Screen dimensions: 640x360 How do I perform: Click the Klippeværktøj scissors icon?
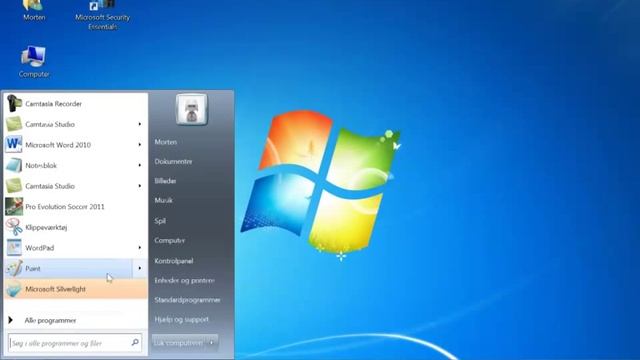(x=14, y=227)
